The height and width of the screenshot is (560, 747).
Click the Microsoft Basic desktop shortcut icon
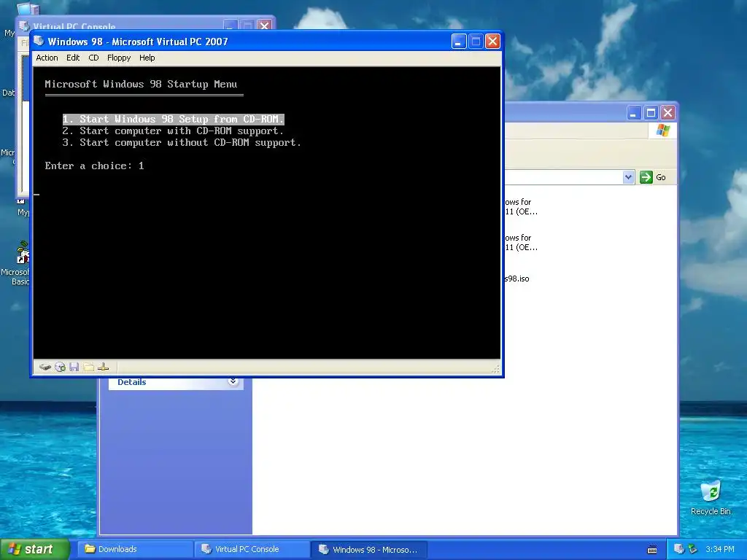pos(22,253)
